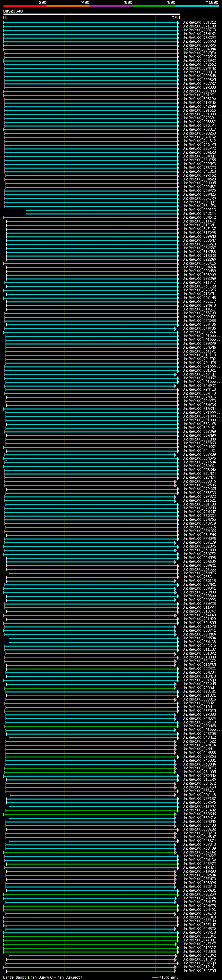Select hit UniRef100_B2I621
The width and height of the screenshot is (222, 980).
pos(199,500)
